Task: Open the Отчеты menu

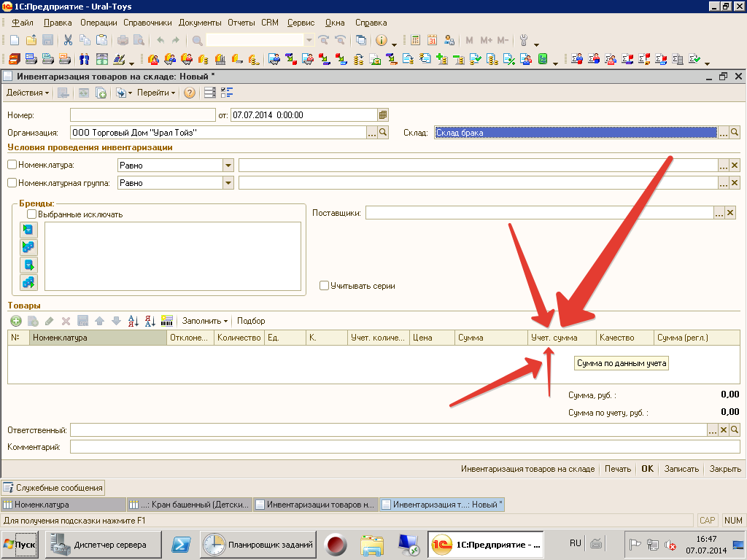Action: pyautogui.click(x=241, y=23)
